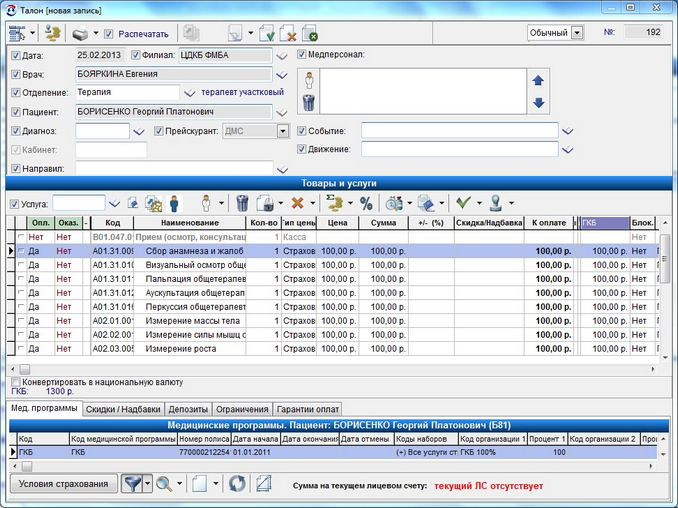Expand the Прейскурант ДМС dropdown
This screenshot has width=678, height=508.
click(283, 130)
